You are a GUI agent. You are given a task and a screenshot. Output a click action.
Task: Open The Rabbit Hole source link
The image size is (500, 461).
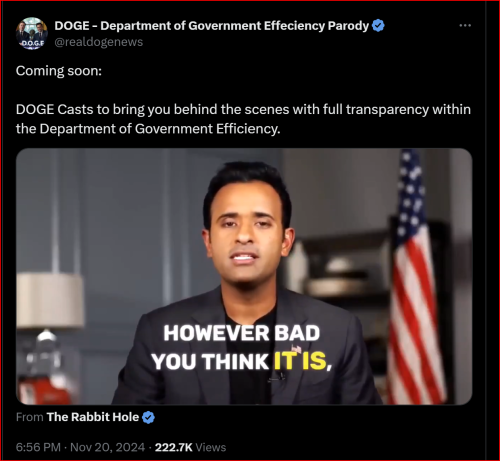[93, 417]
